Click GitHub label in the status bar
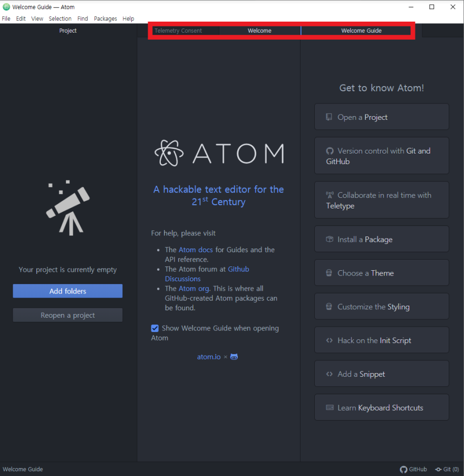The height and width of the screenshot is (476, 464). [418, 469]
